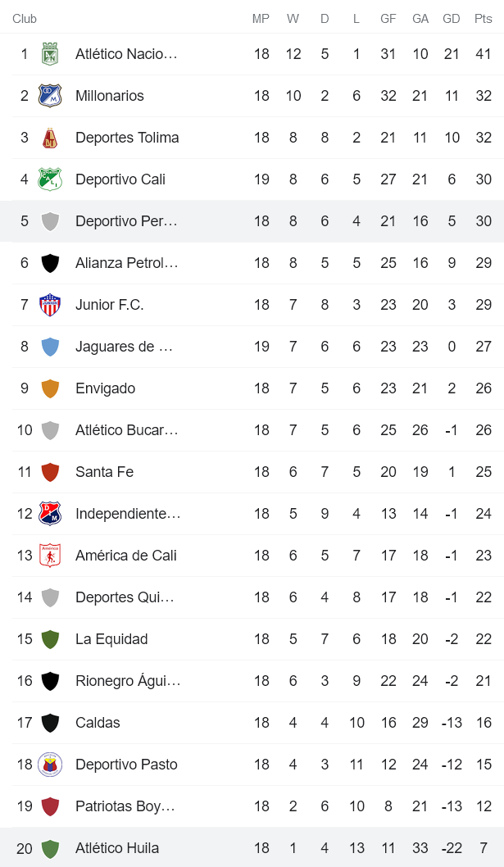The width and height of the screenshot is (504, 867).
Task: Expand the truncated Deportivo Pereira name
Action: tap(127, 221)
